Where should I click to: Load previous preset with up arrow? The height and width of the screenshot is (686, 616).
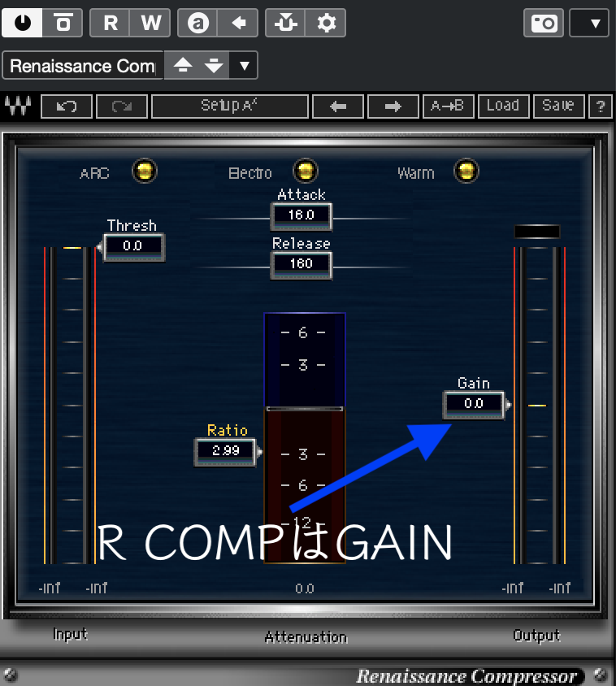coord(183,66)
